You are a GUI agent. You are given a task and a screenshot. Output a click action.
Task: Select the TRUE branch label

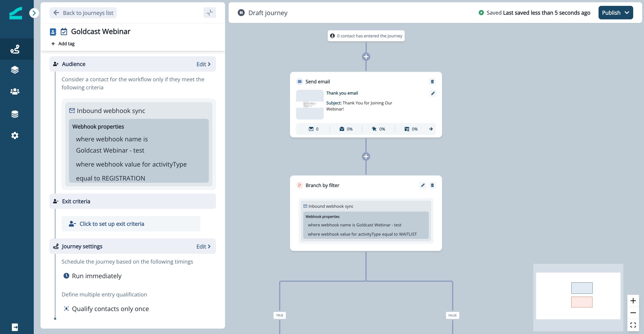[279, 315]
